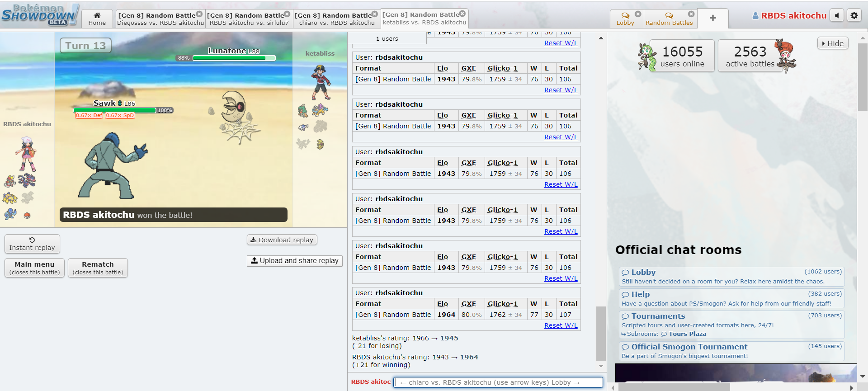The width and height of the screenshot is (868, 391).
Task: Click the battle chat scroll down arrow
Action: point(601,366)
